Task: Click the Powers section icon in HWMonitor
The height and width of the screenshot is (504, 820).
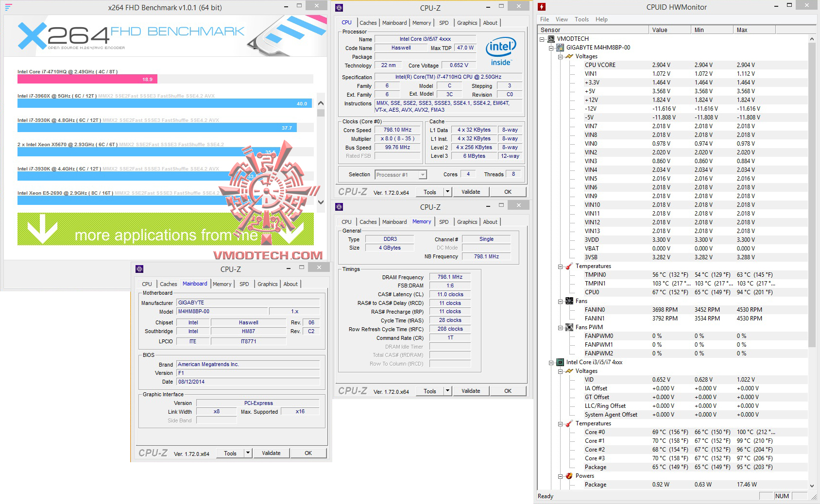Action: (x=569, y=476)
